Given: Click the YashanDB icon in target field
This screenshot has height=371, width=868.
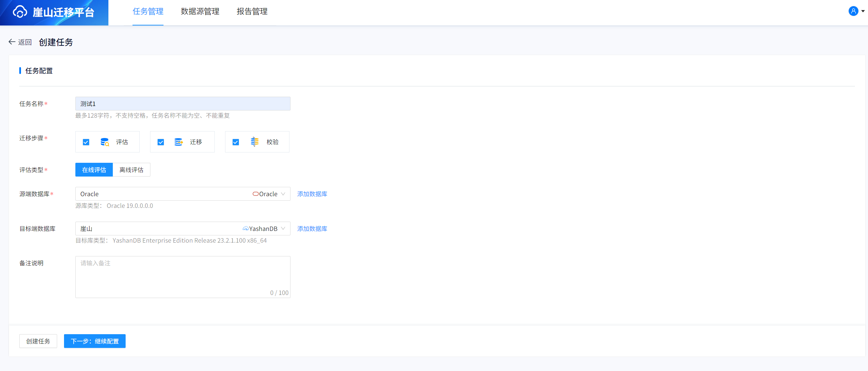Looking at the screenshot, I should [245, 229].
